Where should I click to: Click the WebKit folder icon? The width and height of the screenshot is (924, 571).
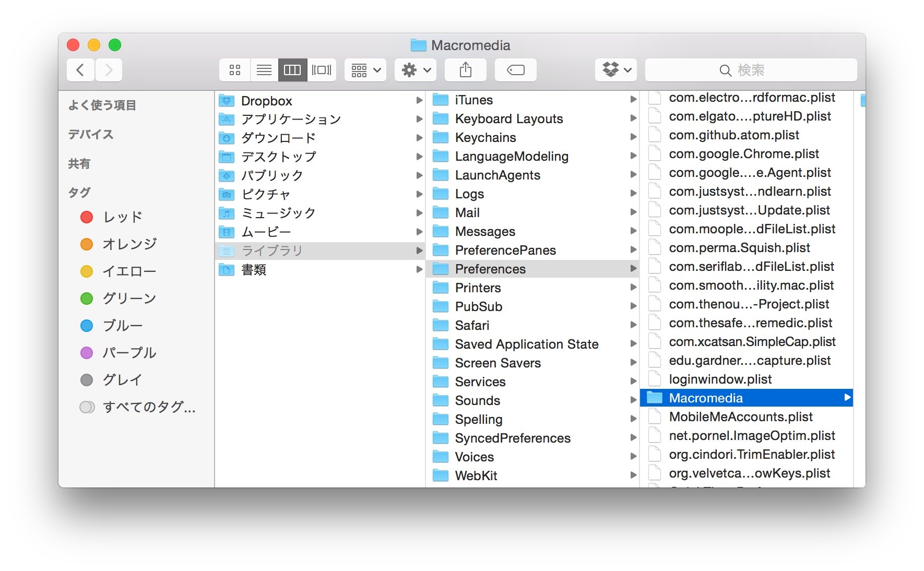click(441, 475)
